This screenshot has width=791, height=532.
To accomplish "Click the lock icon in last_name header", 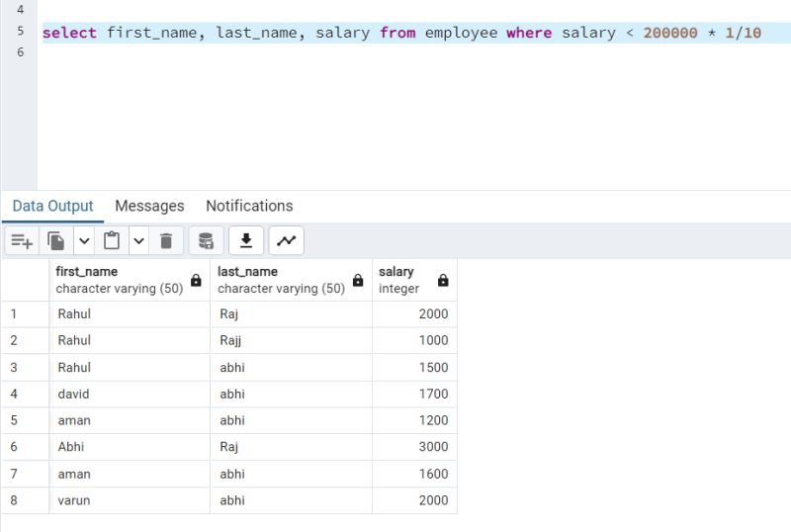I will coord(358,280).
